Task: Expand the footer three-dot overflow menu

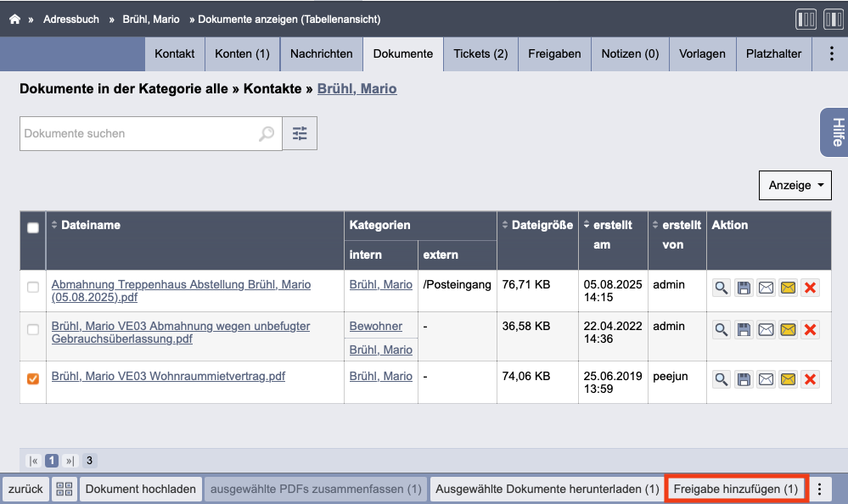Action: (819, 489)
